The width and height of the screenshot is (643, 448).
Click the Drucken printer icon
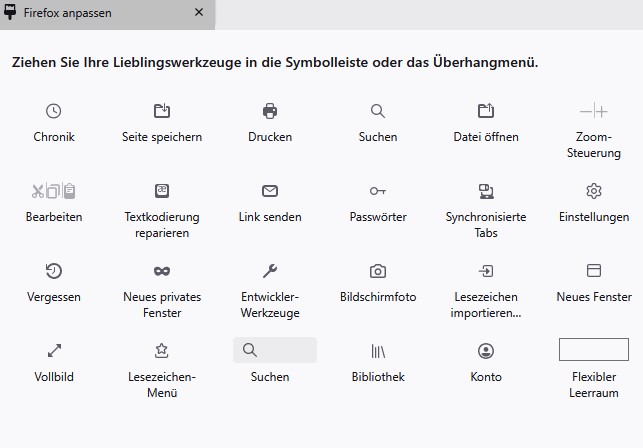coord(270,111)
